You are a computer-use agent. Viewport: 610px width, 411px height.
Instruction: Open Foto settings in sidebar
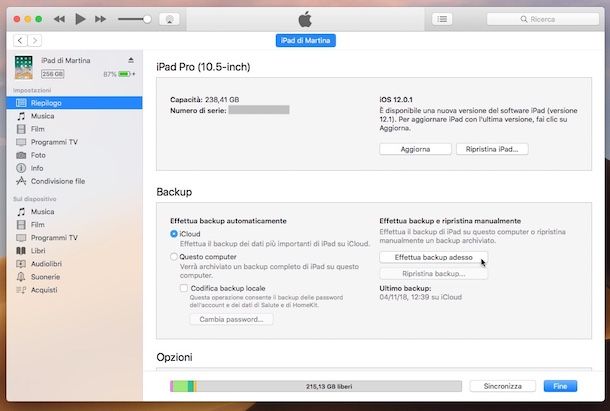pyautogui.click(x=75, y=155)
